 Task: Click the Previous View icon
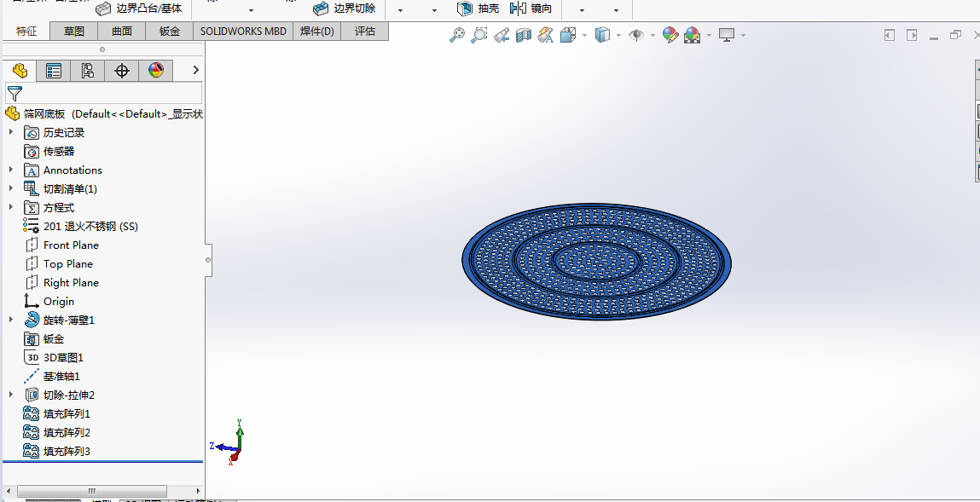[x=502, y=35]
